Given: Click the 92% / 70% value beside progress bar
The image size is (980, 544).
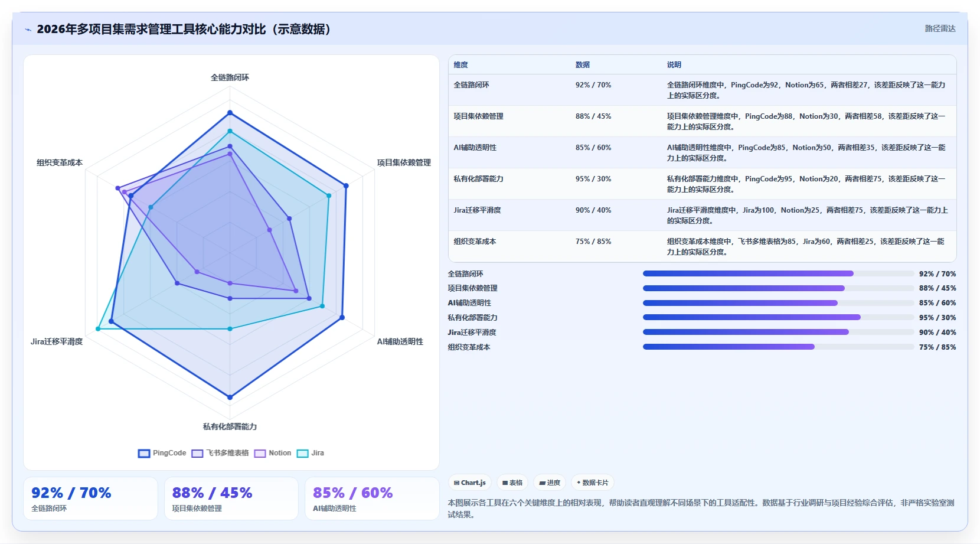Looking at the screenshot, I should point(937,274).
